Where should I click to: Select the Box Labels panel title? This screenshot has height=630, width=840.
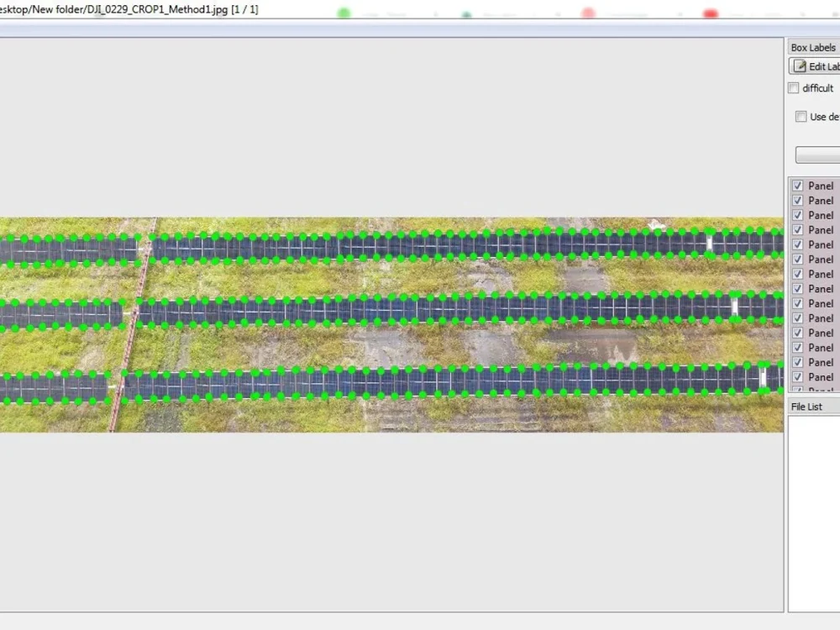812,48
